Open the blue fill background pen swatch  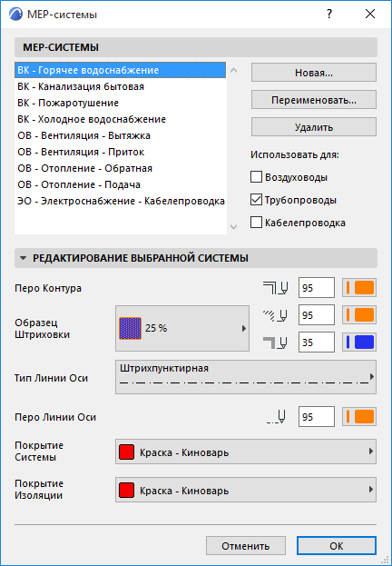click(359, 343)
